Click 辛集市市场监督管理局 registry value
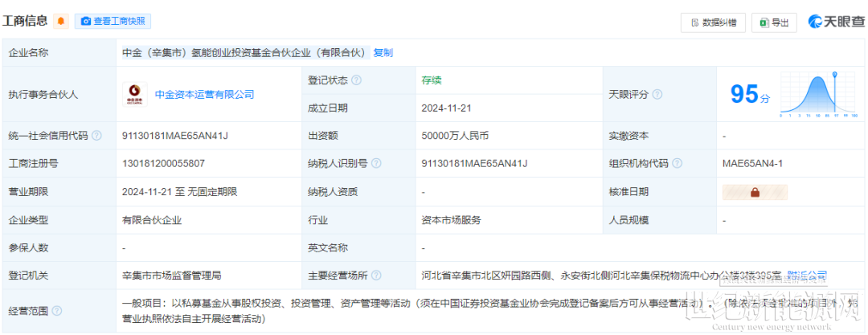Screen dimensions: 868x335 pos(172,276)
